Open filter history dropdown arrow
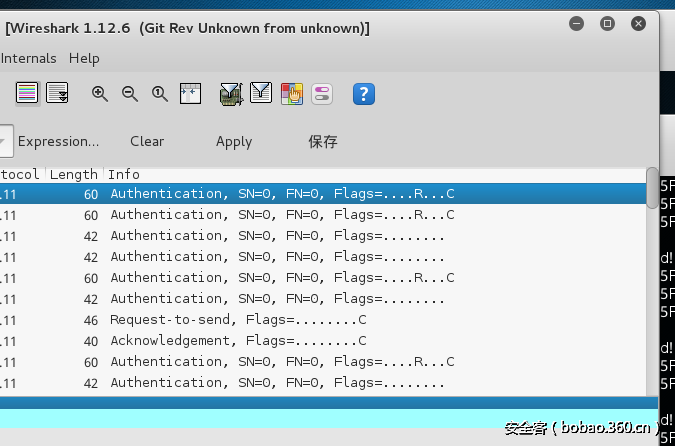Screen dimensions: 675x446 pyautogui.click(x=4, y=141)
